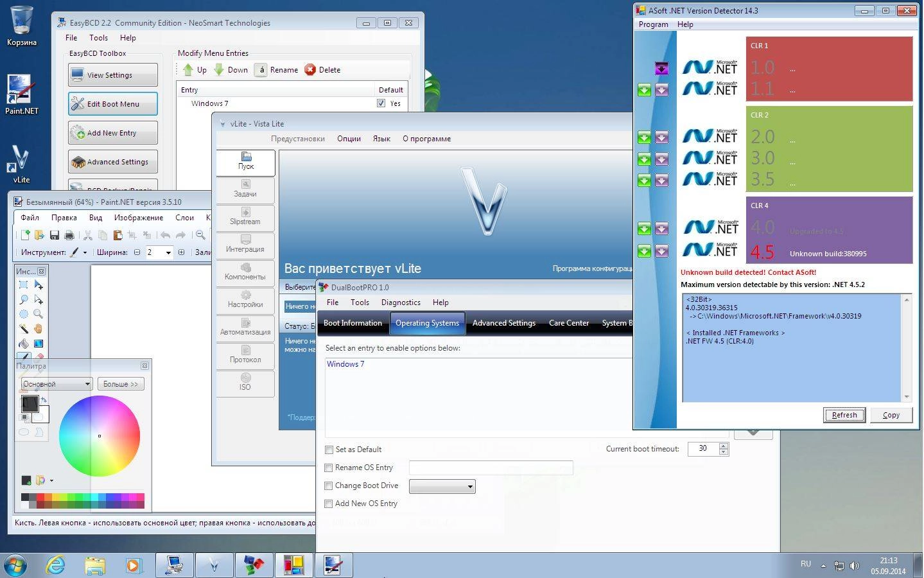Click the Undo arrow in Paint.NET toolbar
924x578 pixels.
click(x=166, y=235)
